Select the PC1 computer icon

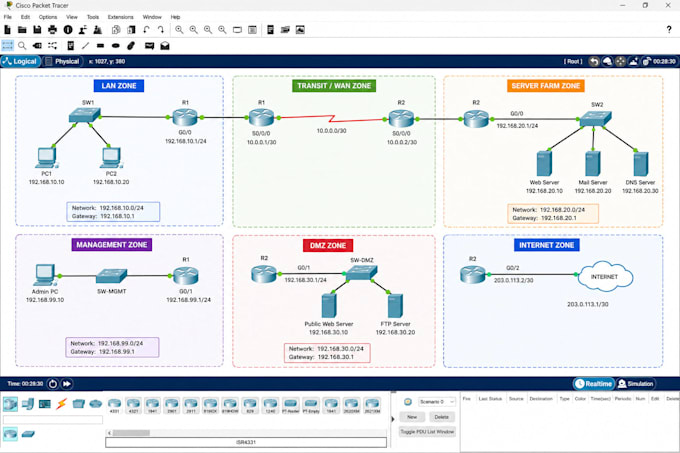(x=46, y=158)
